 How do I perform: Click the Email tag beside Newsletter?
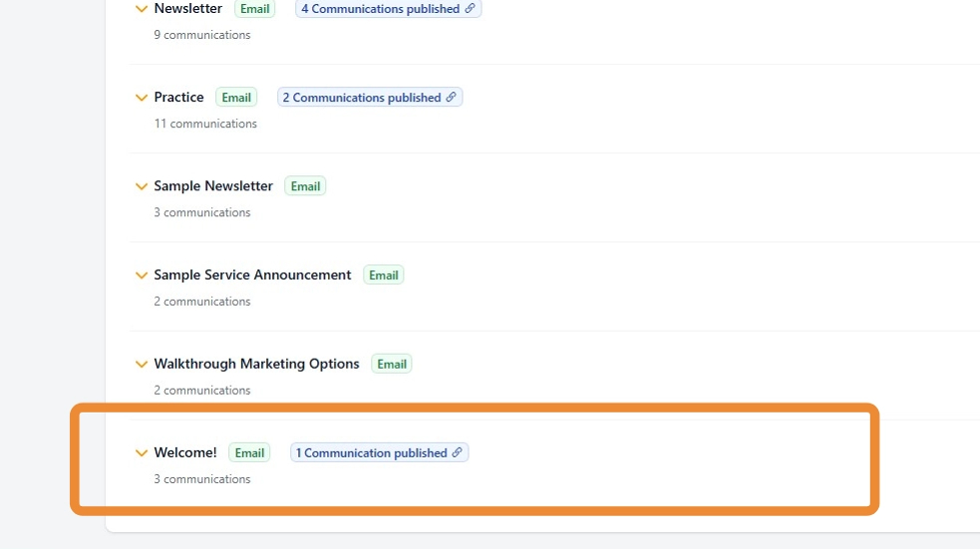coord(255,9)
